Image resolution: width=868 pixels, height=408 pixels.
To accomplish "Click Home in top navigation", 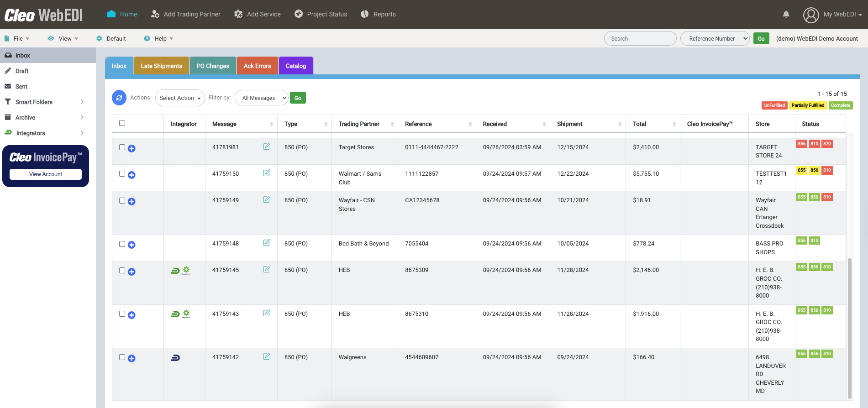I will [122, 14].
